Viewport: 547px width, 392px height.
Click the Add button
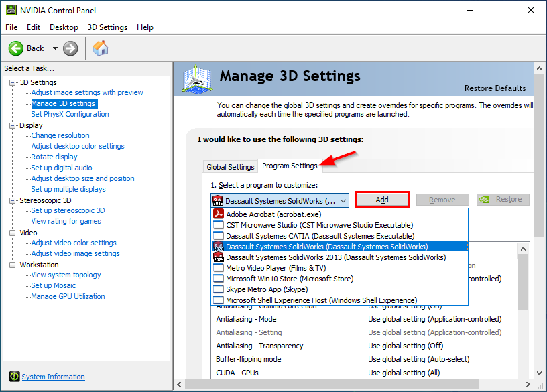tap(382, 200)
